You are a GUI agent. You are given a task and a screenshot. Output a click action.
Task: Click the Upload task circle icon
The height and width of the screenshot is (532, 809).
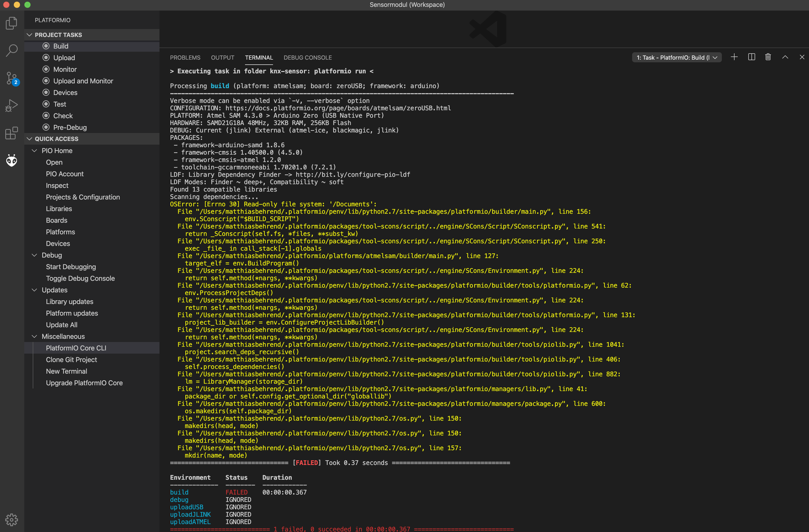pyautogui.click(x=46, y=58)
